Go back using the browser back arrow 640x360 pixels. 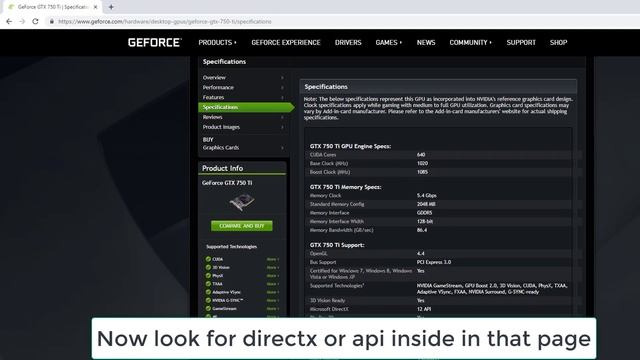tap(9, 21)
